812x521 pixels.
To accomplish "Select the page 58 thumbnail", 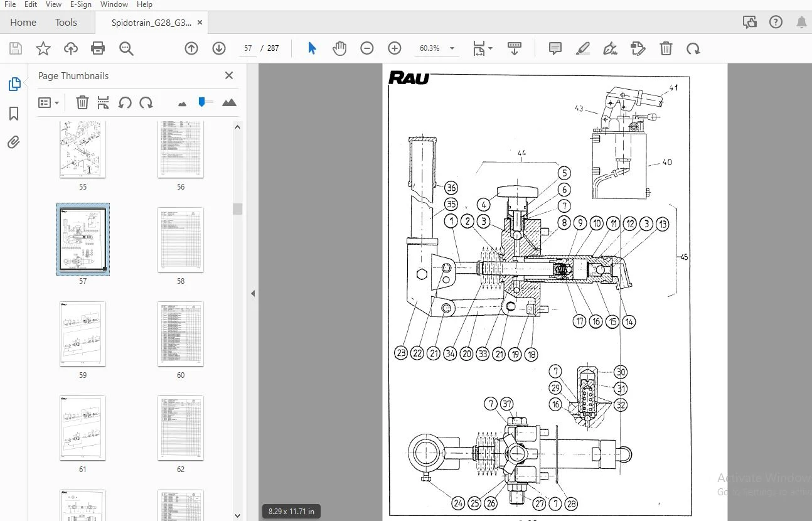I will pyautogui.click(x=181, y=240).
